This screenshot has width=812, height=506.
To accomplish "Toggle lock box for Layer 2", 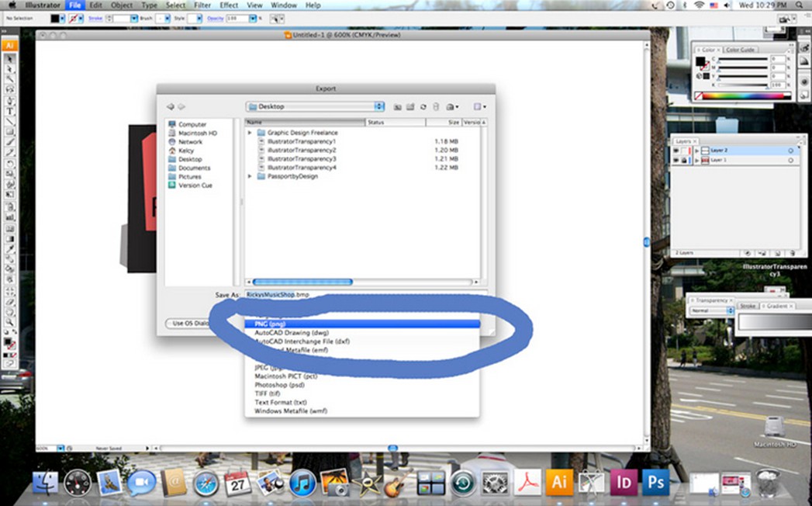I will (x=685, y=151).
